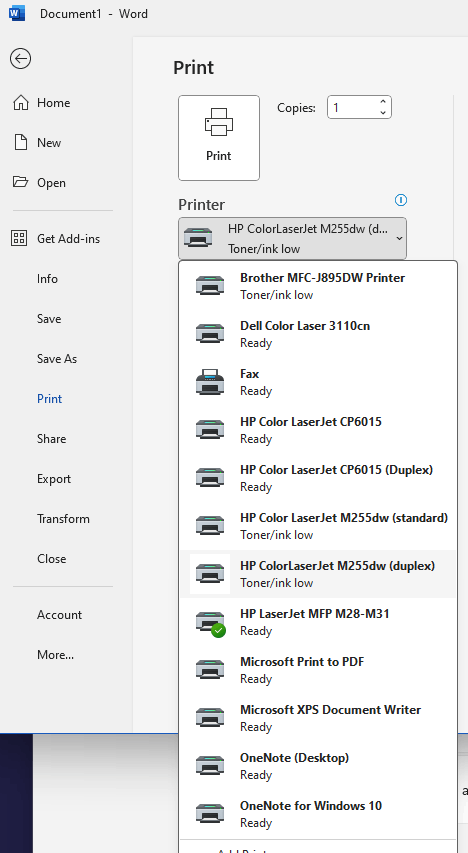Select OneNote for Windows 10 printer
This screenshot has width=468, height=853.
(x=318, y=814)
